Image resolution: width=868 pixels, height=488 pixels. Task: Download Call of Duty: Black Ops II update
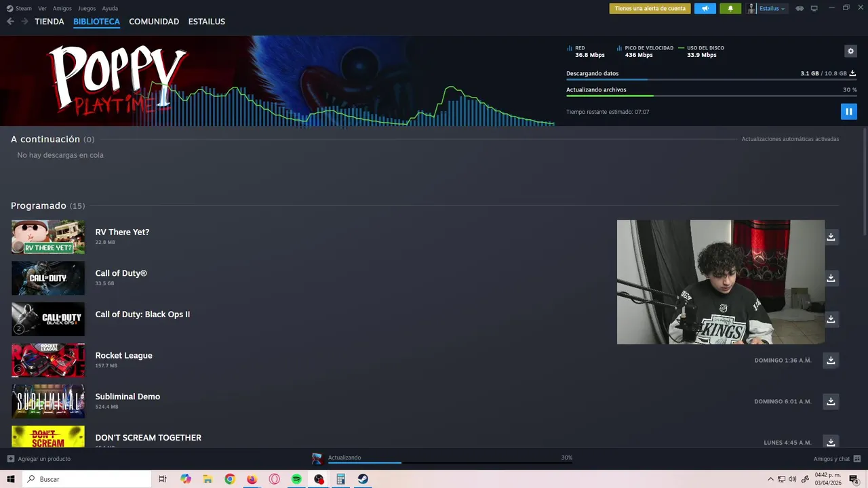(x=831, y=319)
